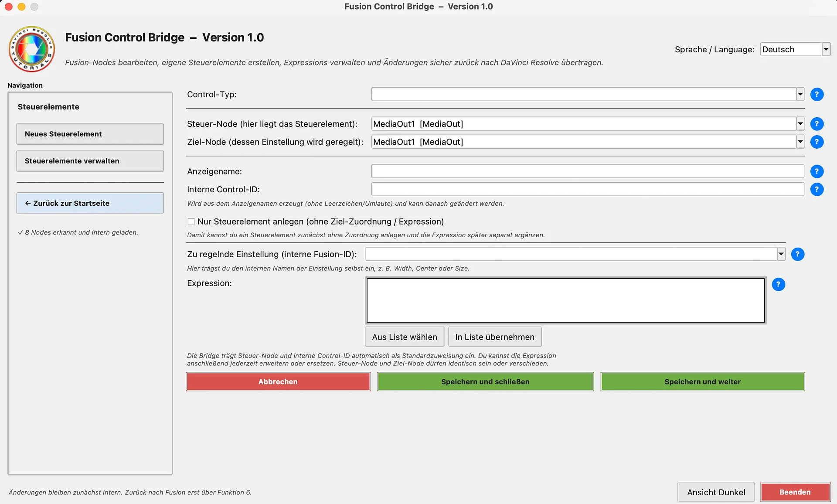Open help icon next to Expression box
Screen dimensions: 837x504
[x=778, y=284]
